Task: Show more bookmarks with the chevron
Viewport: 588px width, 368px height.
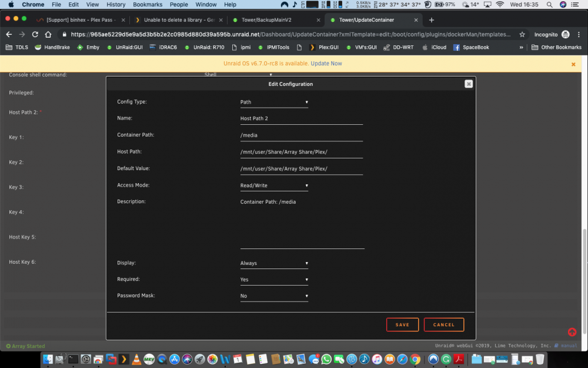Action: pyautogui.click(x=521, y=47)
